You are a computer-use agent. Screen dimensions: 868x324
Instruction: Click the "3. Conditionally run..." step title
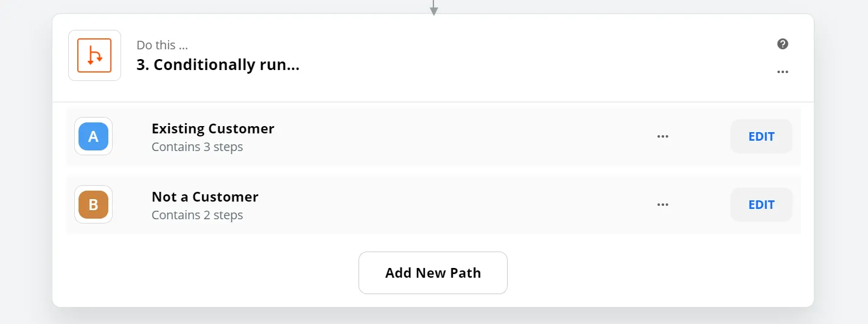(217, 65)
